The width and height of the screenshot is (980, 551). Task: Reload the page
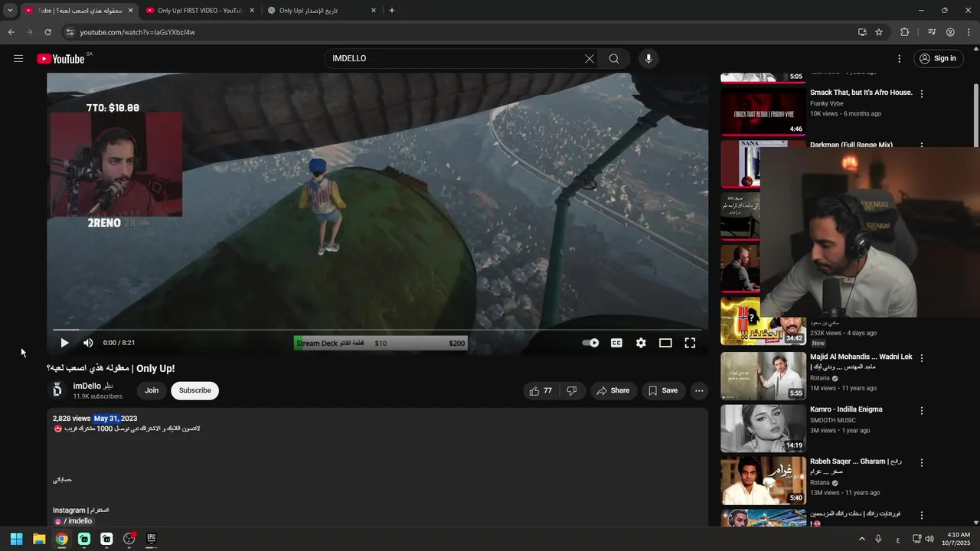(47, 32)
